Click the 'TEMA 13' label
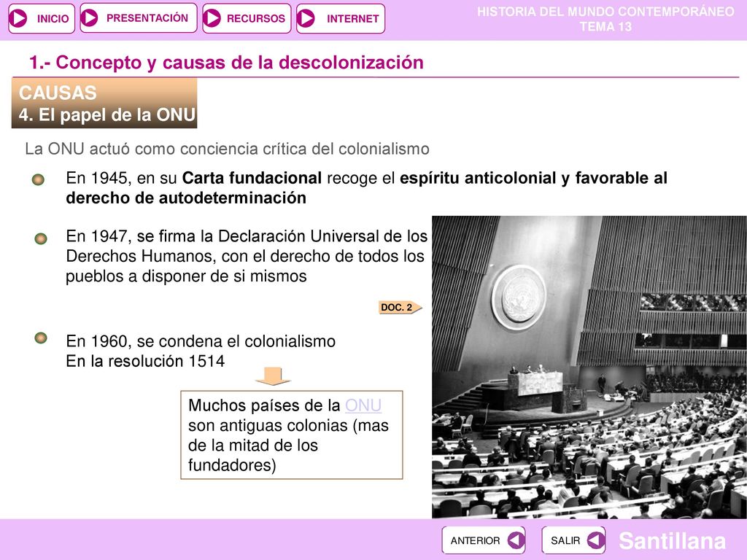This screenshot has height=560, width=747. [605, 27]
